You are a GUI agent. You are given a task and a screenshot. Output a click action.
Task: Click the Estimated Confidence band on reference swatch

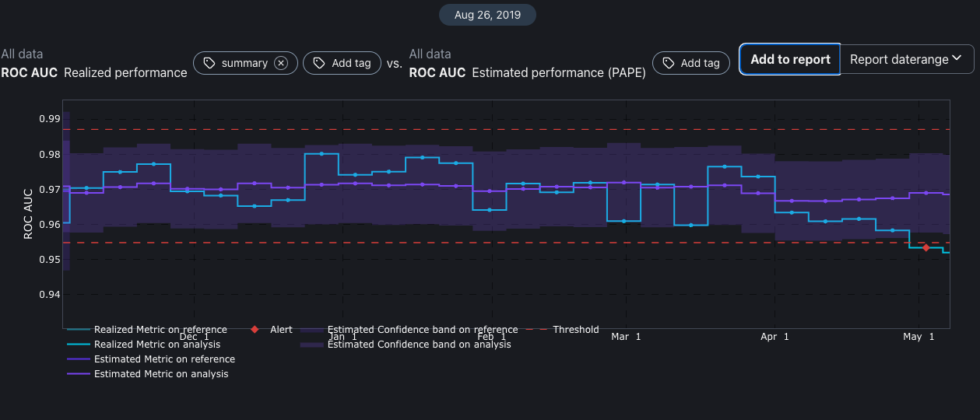coord(313,330)
